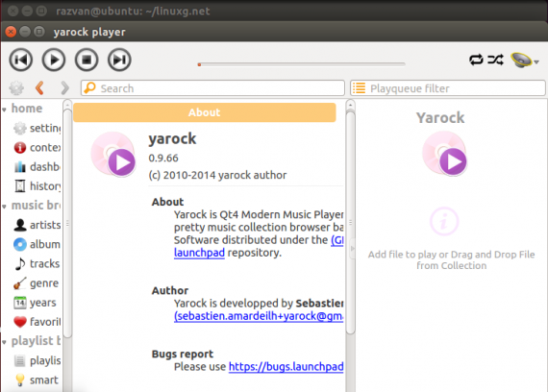This screenshot has width=548, height=392.
Task: Focus the Playqueue filter field
Action: [x=448, y=88]
